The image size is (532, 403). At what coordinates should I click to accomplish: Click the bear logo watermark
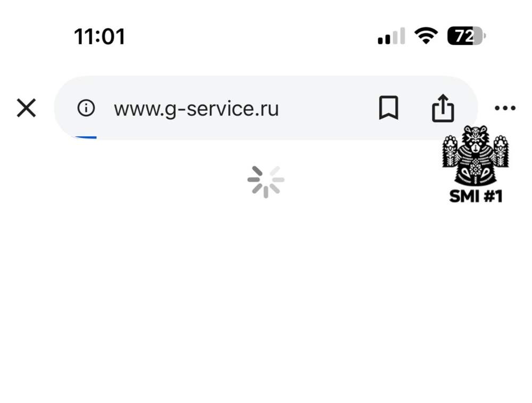[476, 155]
